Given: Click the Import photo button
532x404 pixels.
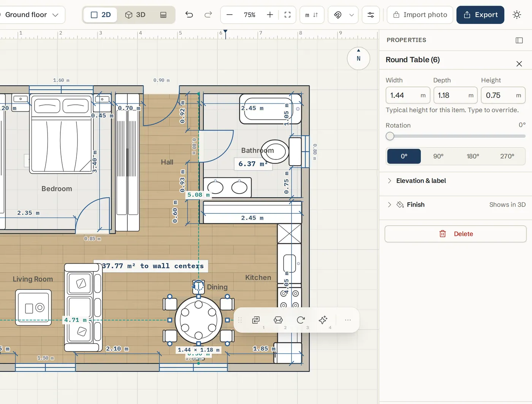Looking at the screenshot, I should point(420,15).
